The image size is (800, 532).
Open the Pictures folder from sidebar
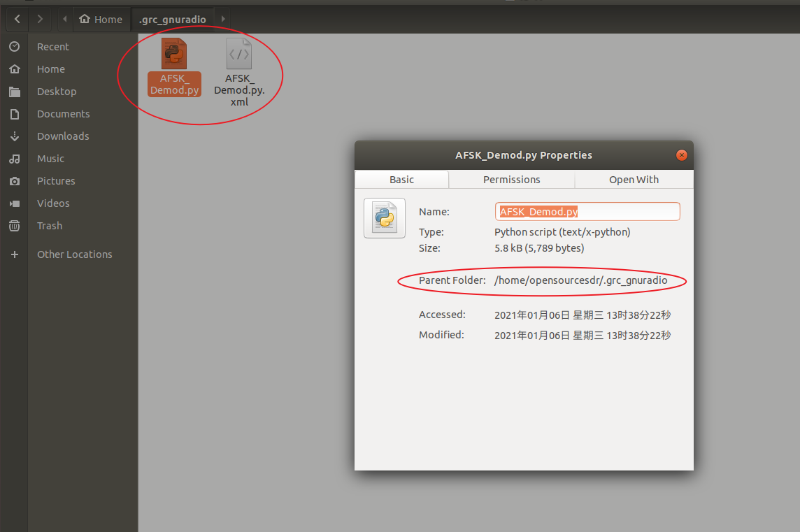[57, 180]
